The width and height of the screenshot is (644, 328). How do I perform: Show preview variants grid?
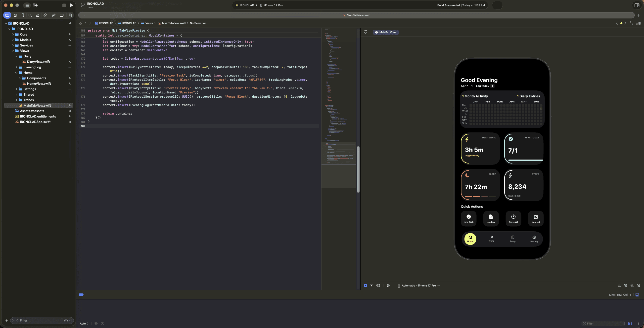378,286
